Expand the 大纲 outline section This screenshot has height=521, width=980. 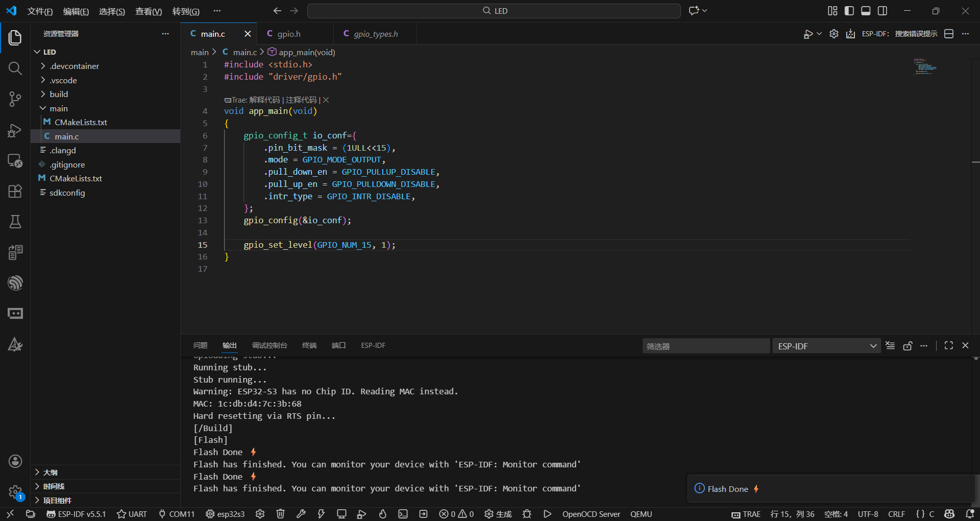point(106,472)
